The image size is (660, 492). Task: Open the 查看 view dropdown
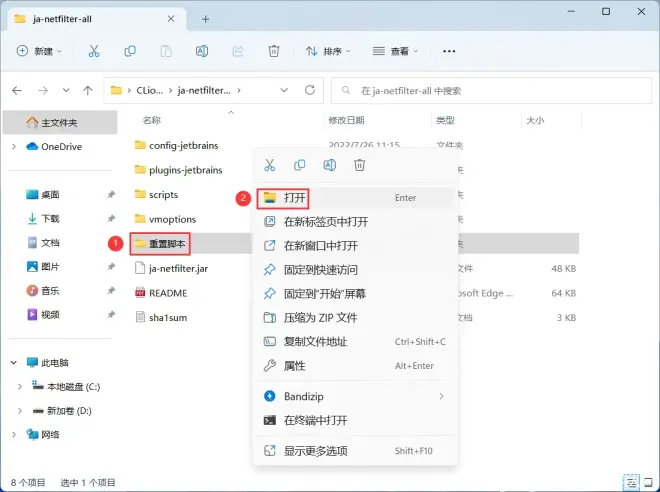[395, 51]
